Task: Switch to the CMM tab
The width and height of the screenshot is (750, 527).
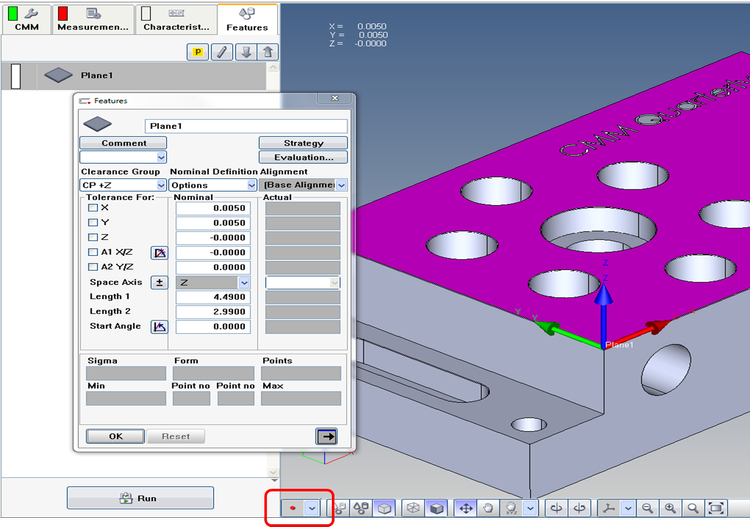Action: 26,19
